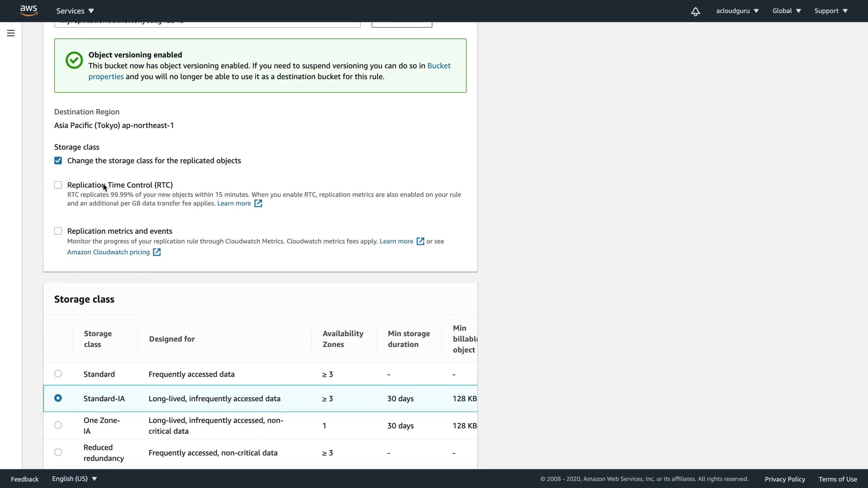The height and width of the screenshot is (488, 868).
Task: Select One Zone-IA storage class radio
Action: click(58, 425)
